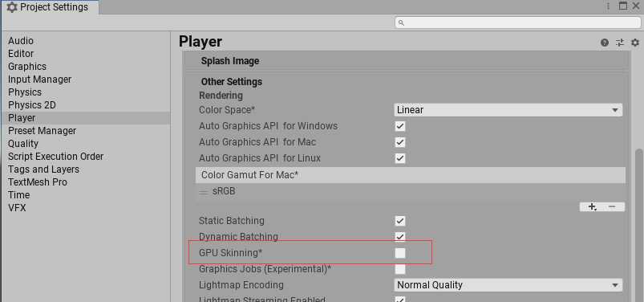Add a color gamut with plus button

point(591,206)
